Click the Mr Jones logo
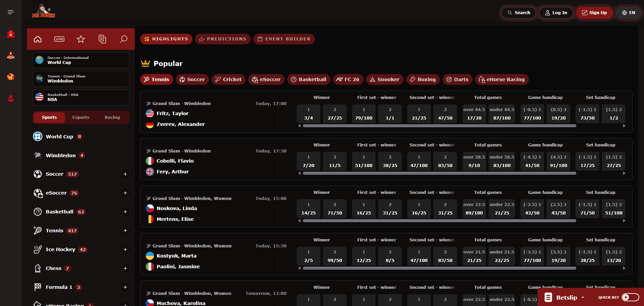Image resolution: width=644 pixels, height=306 pixels. coord(44,12)
